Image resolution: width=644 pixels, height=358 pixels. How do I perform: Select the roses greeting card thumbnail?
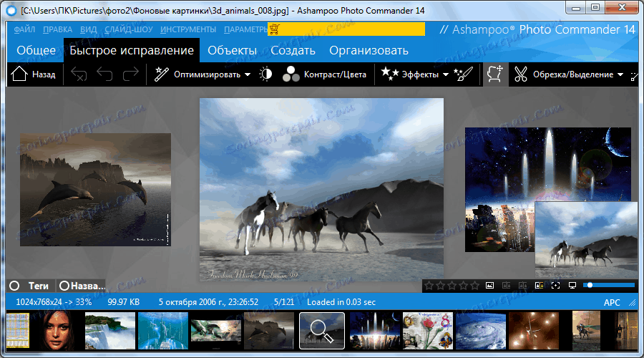tap(428, 331)
